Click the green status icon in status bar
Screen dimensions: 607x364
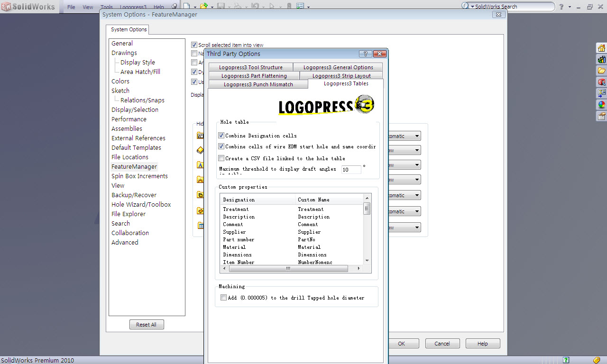[x=566, y=360]
